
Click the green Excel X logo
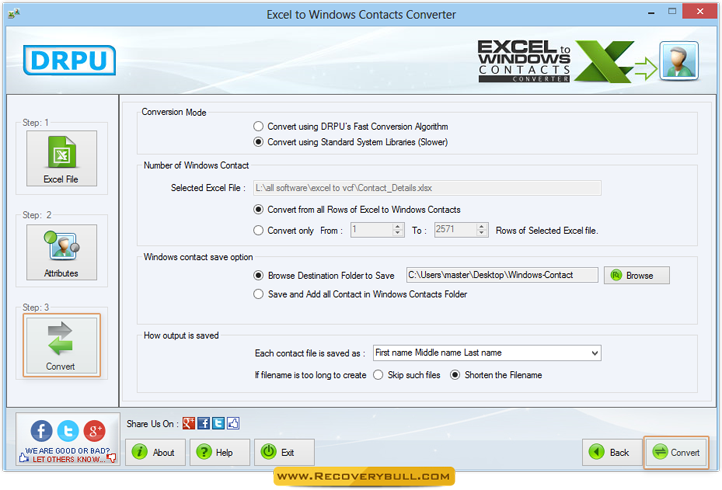coord(603,61)
